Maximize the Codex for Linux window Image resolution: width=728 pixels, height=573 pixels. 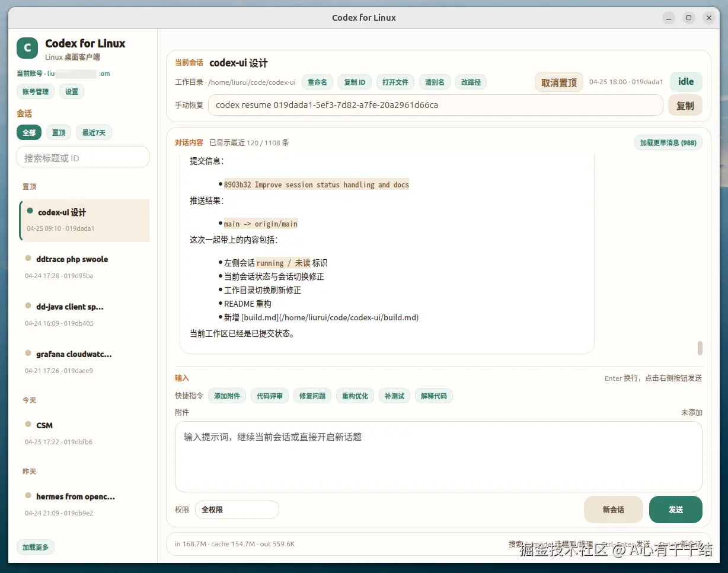point(689,18)
